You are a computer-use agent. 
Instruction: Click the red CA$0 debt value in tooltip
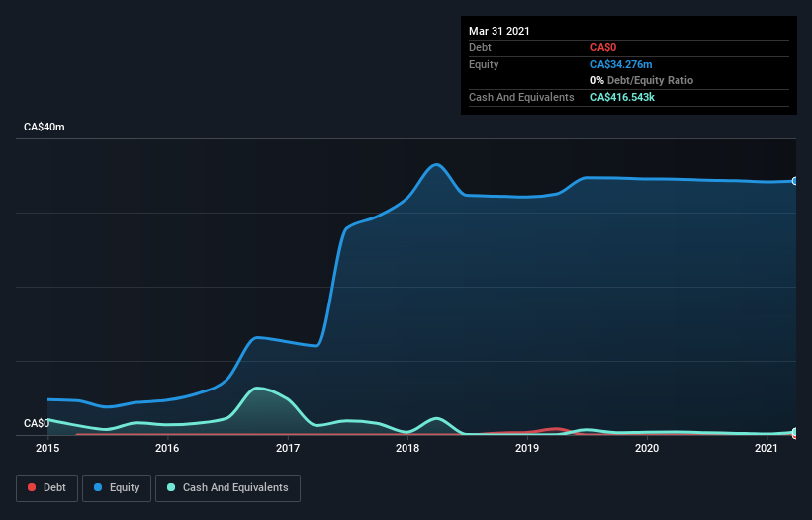(x=603, y=47)
